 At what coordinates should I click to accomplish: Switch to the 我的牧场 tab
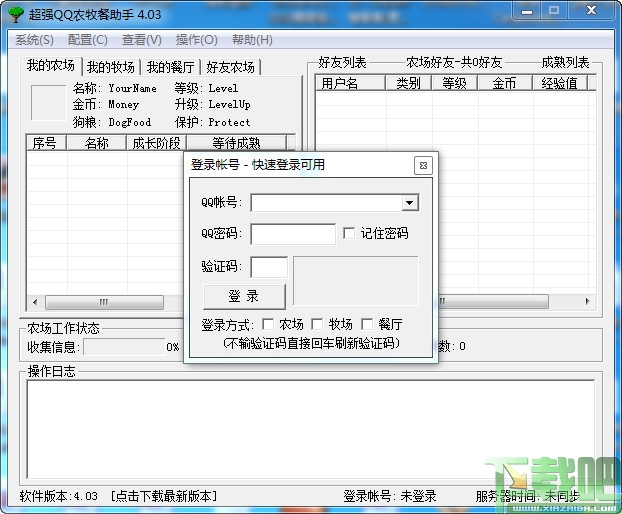(111, 67)
